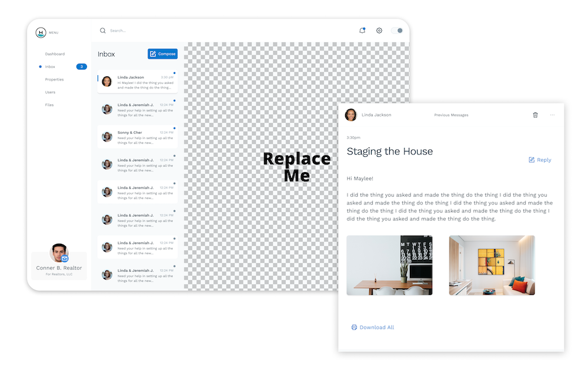
Task: Open the Sonny & Cher message
Action: point(137,137)
